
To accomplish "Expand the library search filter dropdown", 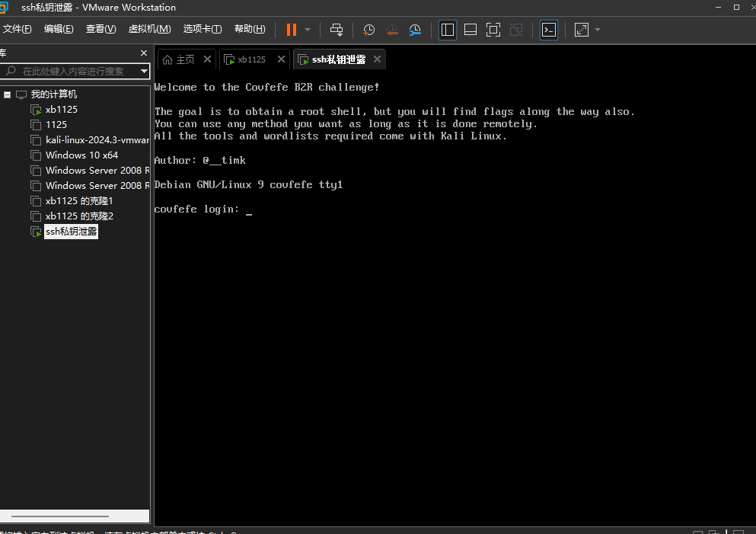I will point(144,71).
